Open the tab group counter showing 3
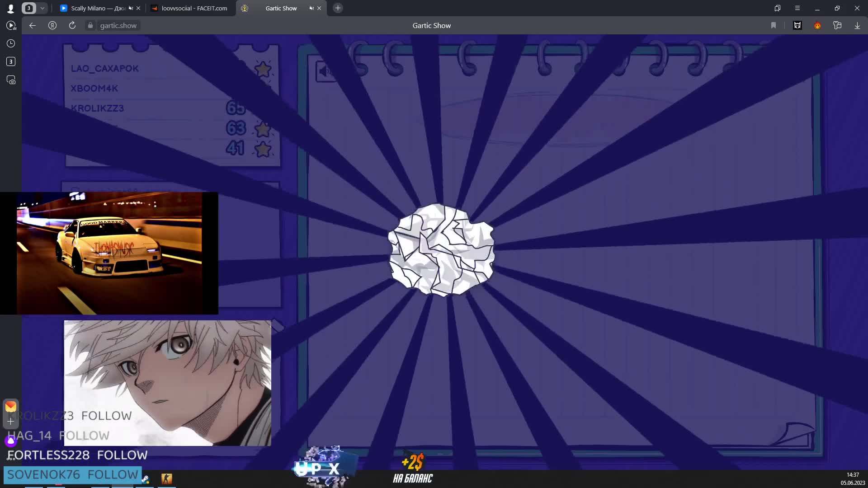Screen dimensions: 868x488 click(x=29, y=8)
